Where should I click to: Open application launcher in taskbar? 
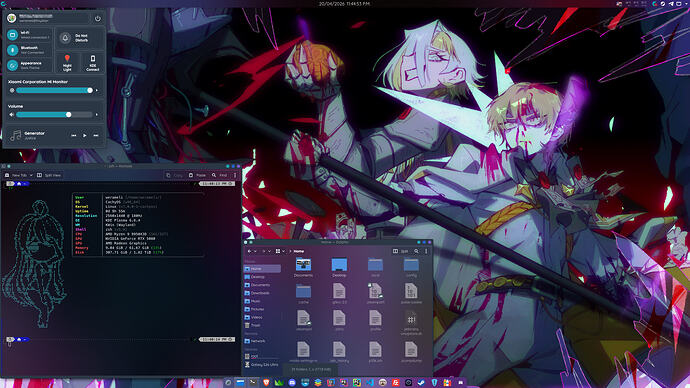[228, 383]
